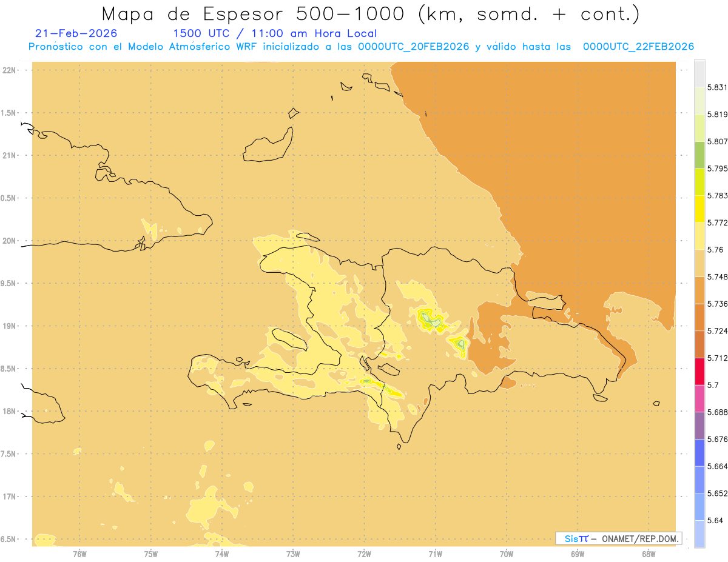This screenshot has width=728, height=562.
Task: Click the 5.831 colorbar value
Action: tap(717, 87)
